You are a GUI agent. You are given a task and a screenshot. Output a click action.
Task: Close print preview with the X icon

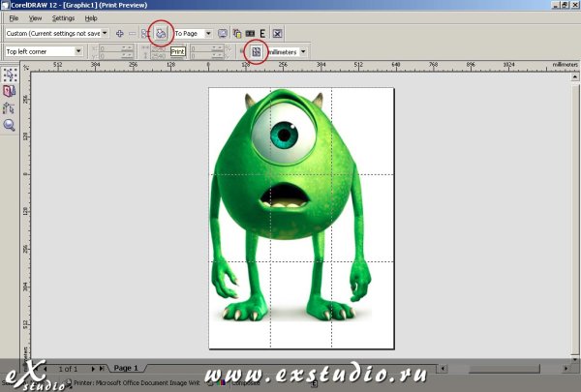point(277,34)
